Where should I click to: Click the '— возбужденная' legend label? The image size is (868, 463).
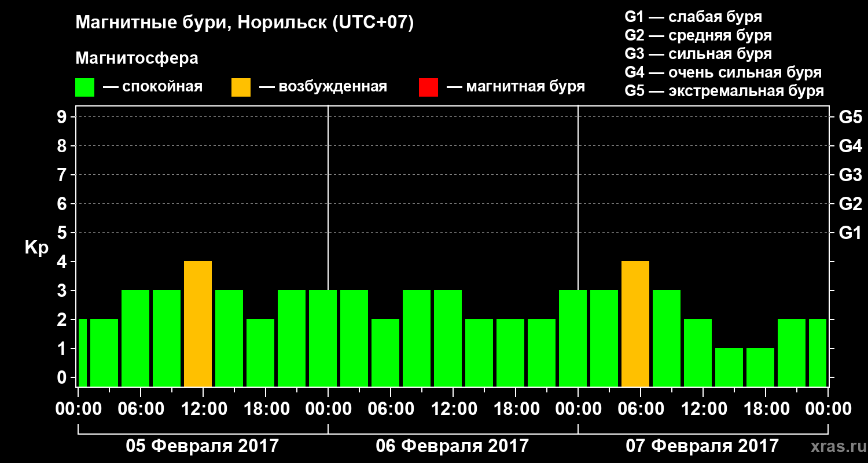(x=323, y=87)
